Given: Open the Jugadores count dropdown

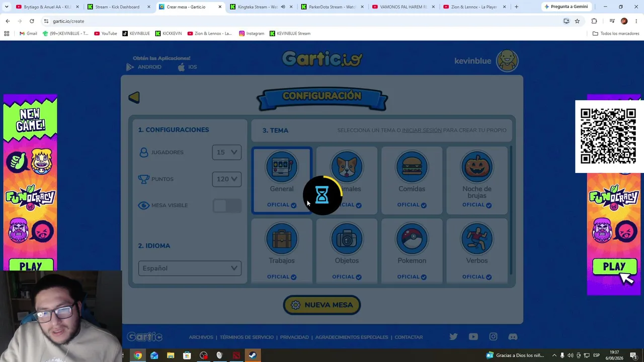Looking at the screenshot, I should pos(227,152).
